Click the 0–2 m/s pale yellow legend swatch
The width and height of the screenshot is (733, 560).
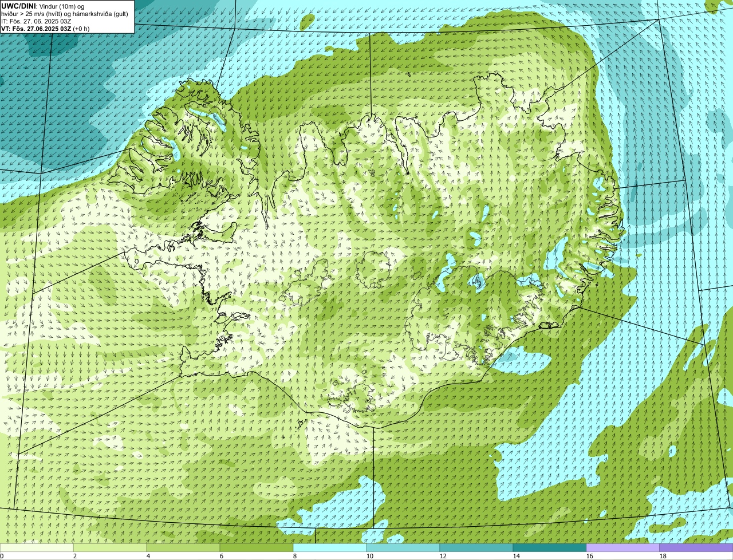pos(37,547)
